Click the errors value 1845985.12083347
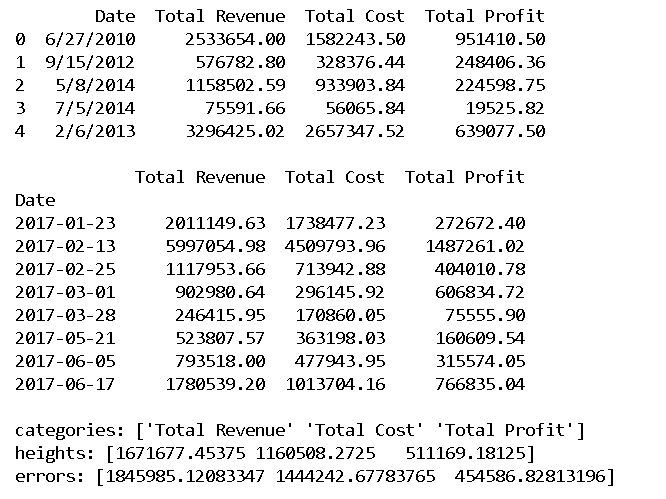This screenshot has width=666, height=499. [x=185, y=476]
